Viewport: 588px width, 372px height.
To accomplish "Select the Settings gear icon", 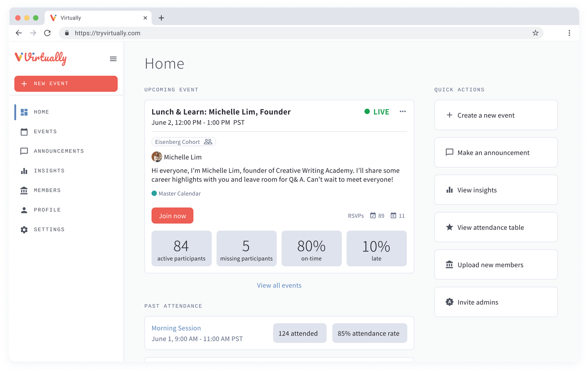I will (x=24, y=229).
